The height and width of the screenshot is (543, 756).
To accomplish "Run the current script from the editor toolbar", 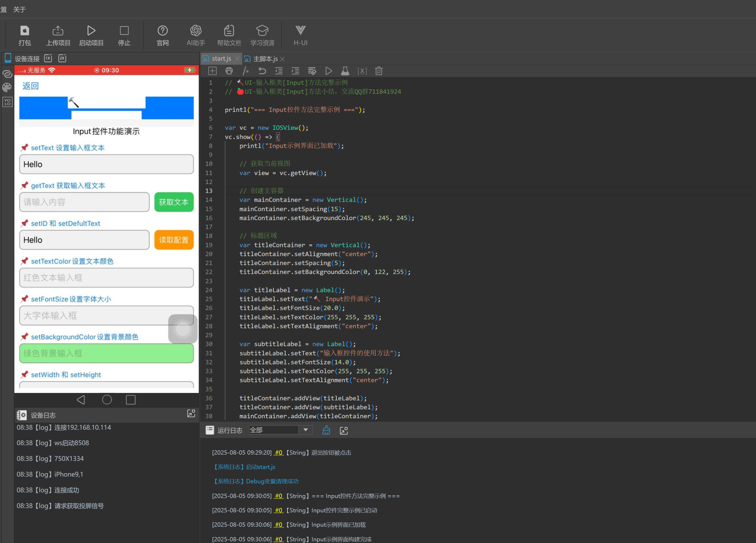I will (x=329, y=71).
